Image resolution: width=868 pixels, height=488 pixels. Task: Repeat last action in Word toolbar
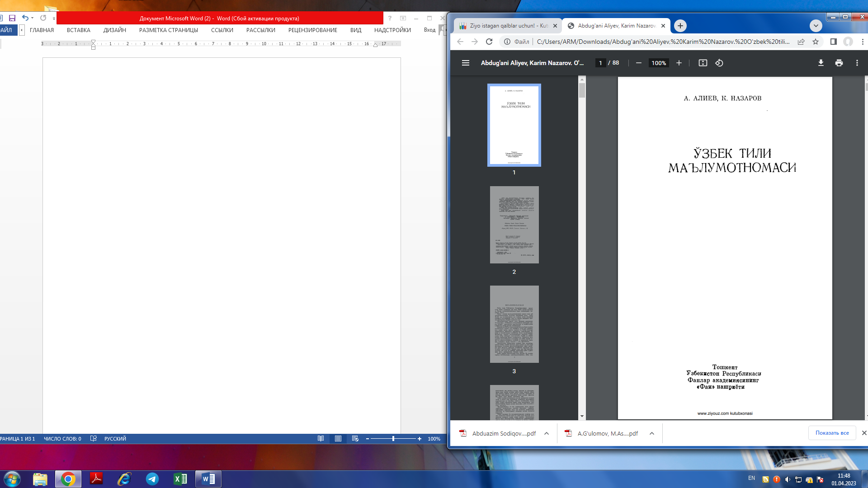(x=43, y=18)
